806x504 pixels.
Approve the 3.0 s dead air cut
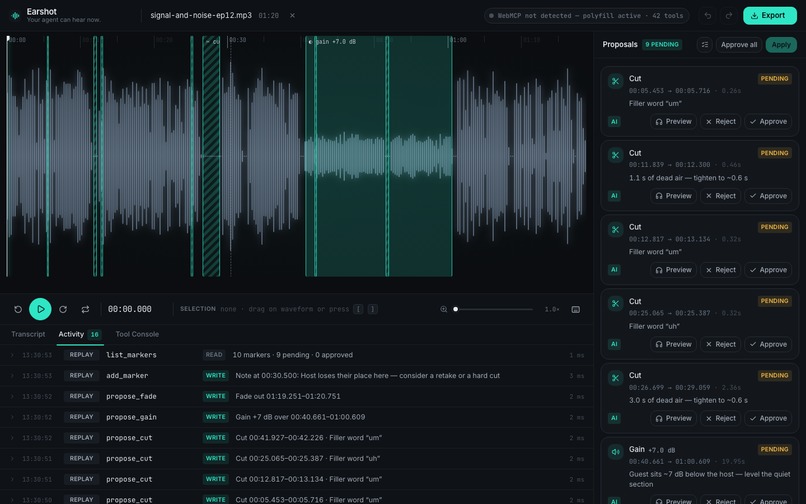(768, 419)
